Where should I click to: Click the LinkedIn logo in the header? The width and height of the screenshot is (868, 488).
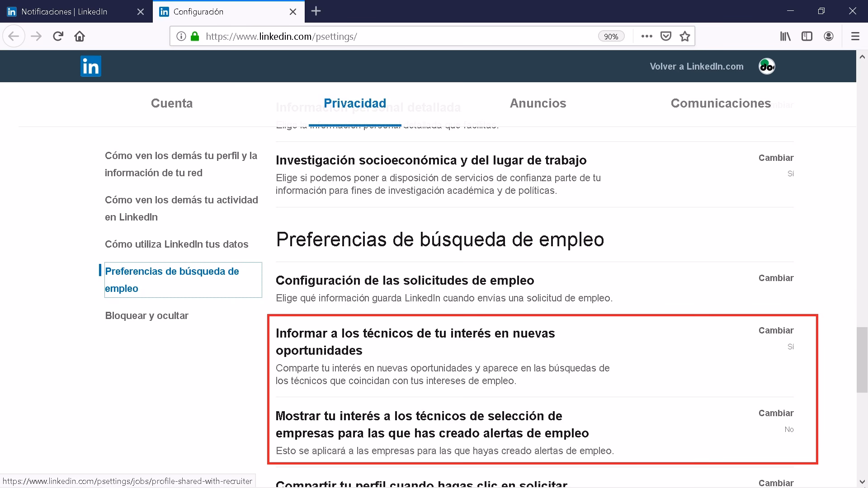click(x=90, y=66)
